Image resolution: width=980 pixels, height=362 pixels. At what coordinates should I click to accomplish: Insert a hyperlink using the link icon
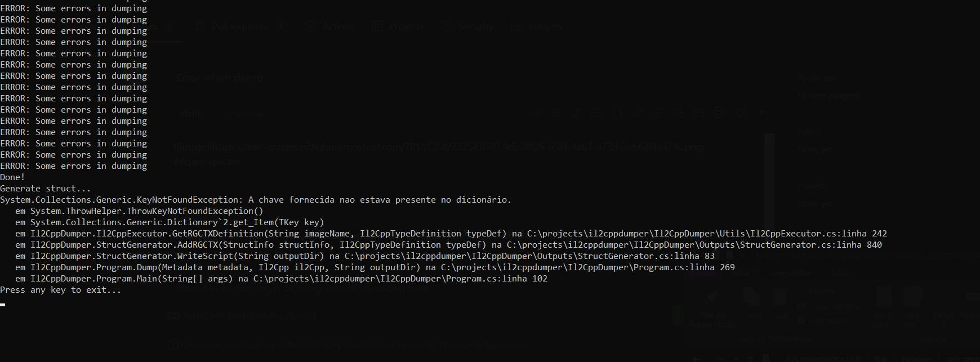coord(638,113)
